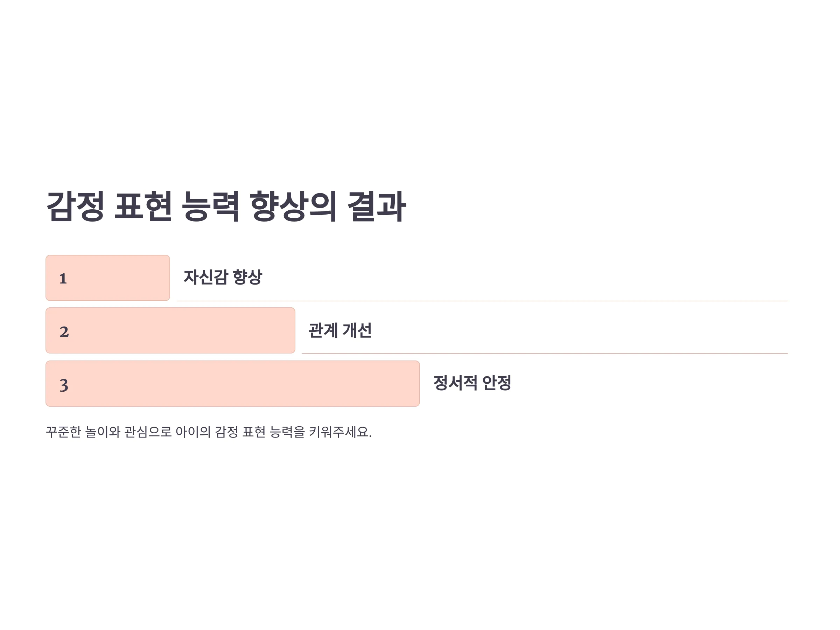Click the word 감정 in the title

pos(75,206)
